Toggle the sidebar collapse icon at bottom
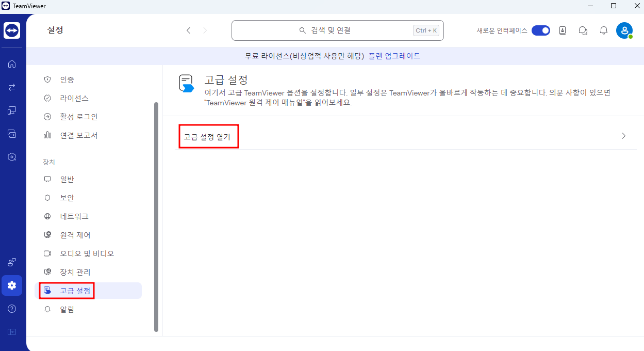 [12, 332]
